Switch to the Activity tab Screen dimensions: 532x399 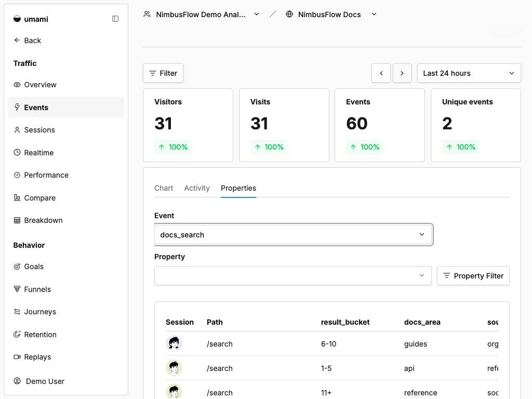pyautogui.click(x=197, y=188)
